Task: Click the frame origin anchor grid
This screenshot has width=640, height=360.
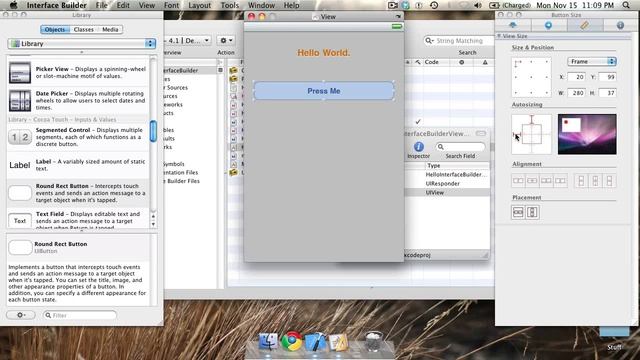Action: (x=531, y=77)
